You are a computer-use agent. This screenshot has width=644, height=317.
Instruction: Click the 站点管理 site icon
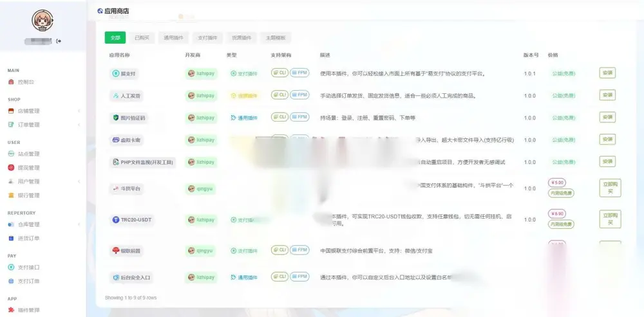click(11, 154)
